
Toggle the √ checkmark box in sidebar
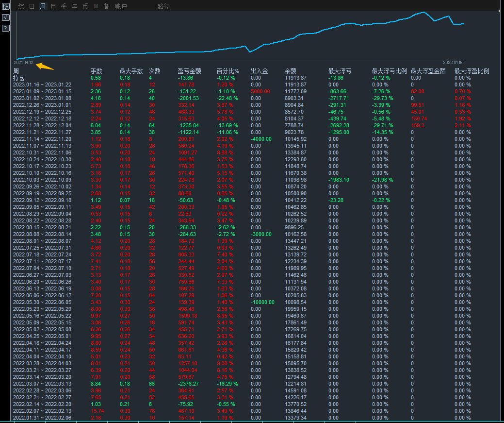pos(5,17)
